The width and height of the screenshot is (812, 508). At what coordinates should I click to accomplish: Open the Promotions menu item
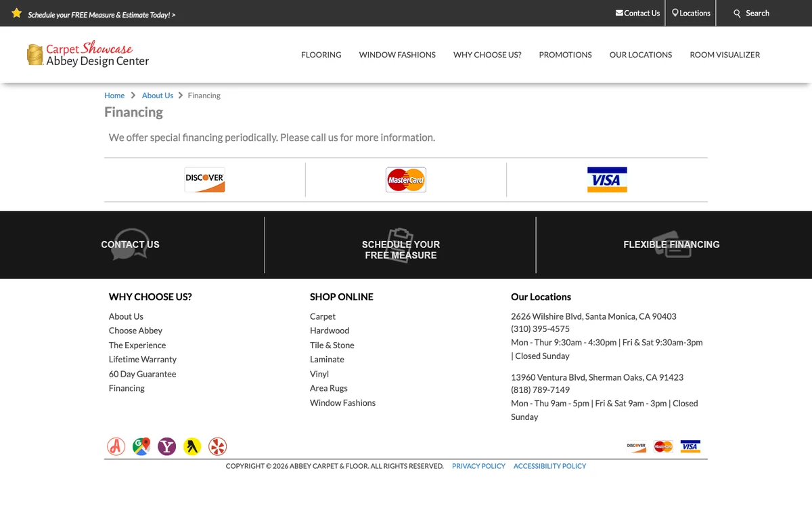565,55
